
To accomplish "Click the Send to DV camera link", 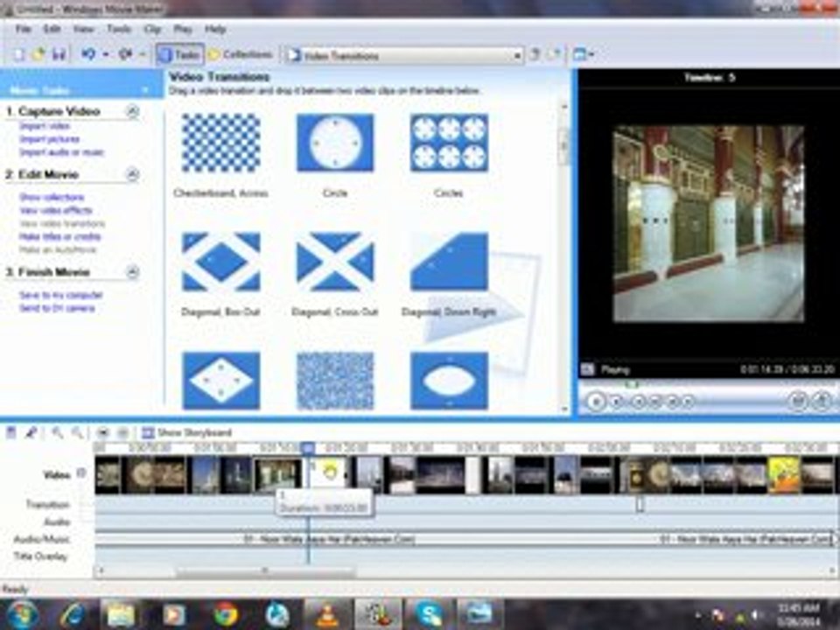I will 57,309.
